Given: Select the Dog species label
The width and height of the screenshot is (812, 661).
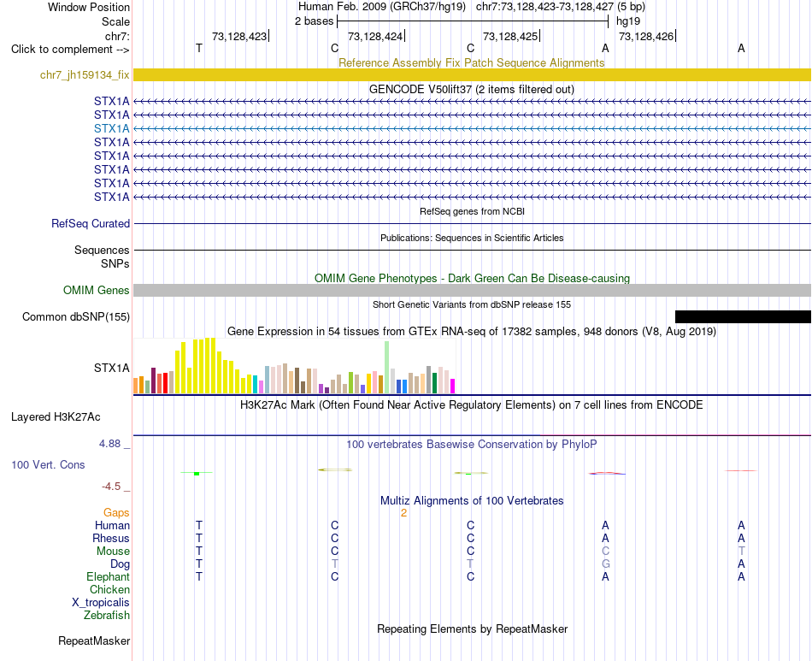Looking at the screenshot, I should [x=121, y=564].
